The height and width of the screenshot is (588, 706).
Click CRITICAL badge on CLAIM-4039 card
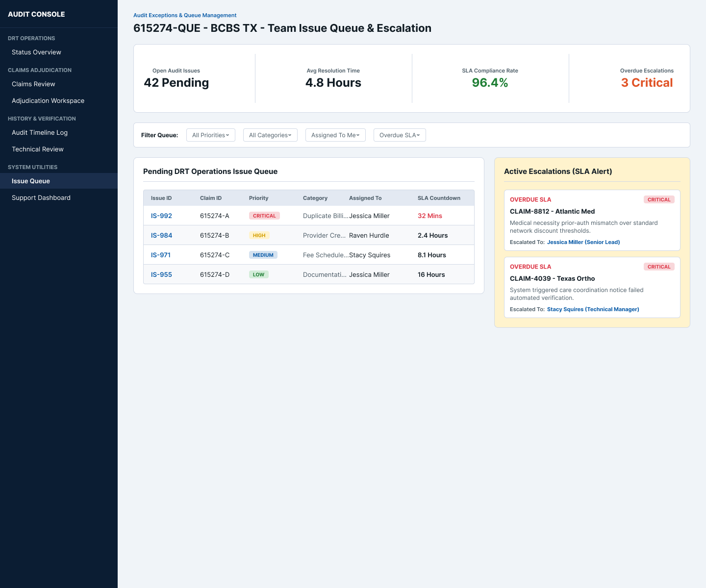659,267
